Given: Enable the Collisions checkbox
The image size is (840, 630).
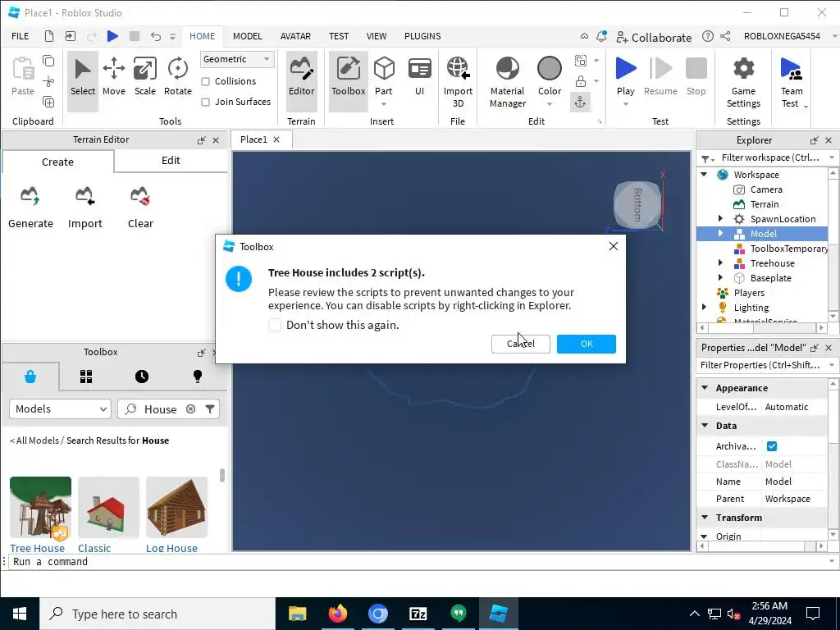Looking at the screenshot, I should pyautogui.click(x=205, y=81).
